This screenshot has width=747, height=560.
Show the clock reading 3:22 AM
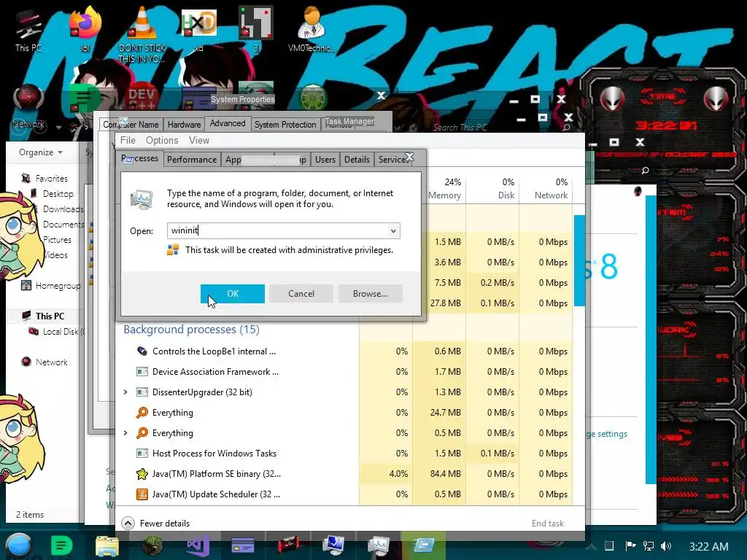point(709,546)
